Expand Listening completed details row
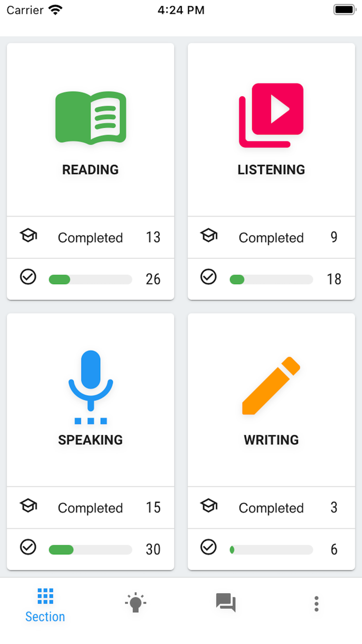 click(x=271, y=238)
